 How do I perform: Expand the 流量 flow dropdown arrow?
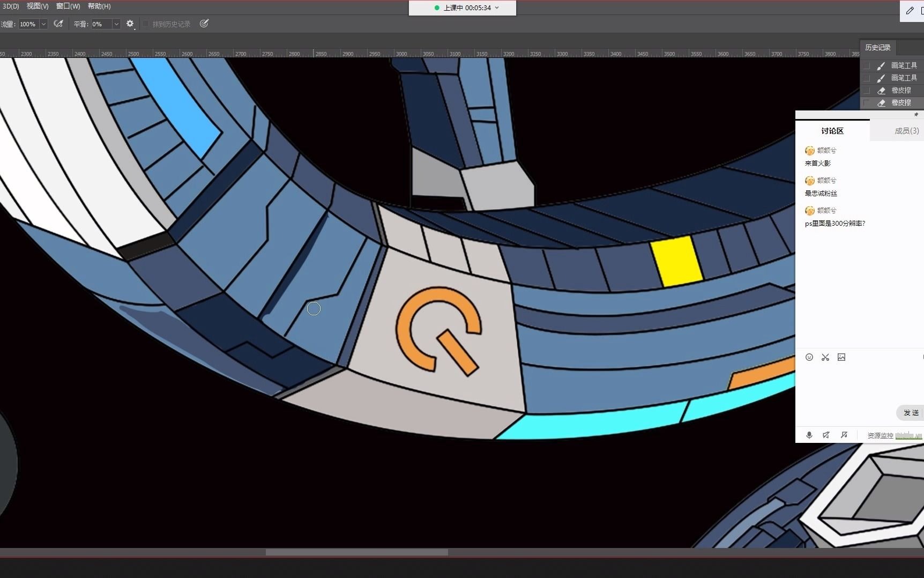pos(43,24)
